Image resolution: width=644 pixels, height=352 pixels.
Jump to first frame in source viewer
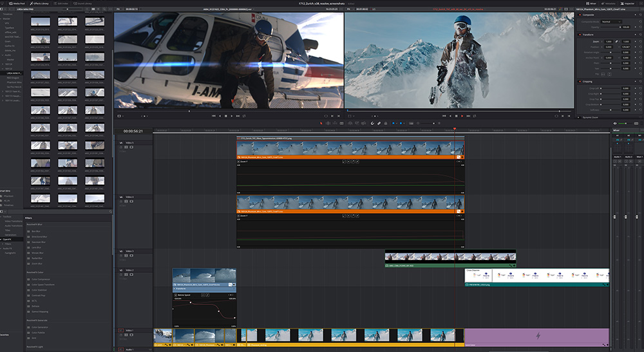point(213,116)
